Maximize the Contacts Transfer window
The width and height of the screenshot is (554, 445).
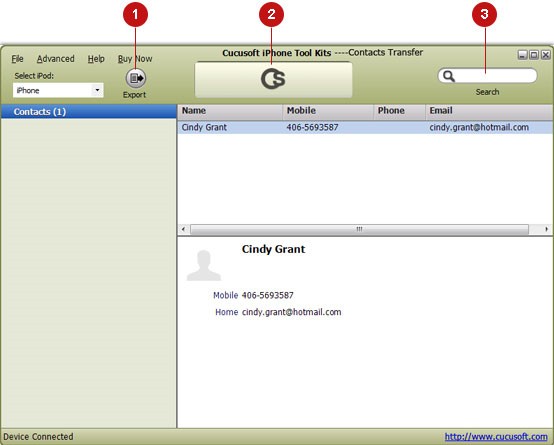pyautogui.click(x=534, y=55)
